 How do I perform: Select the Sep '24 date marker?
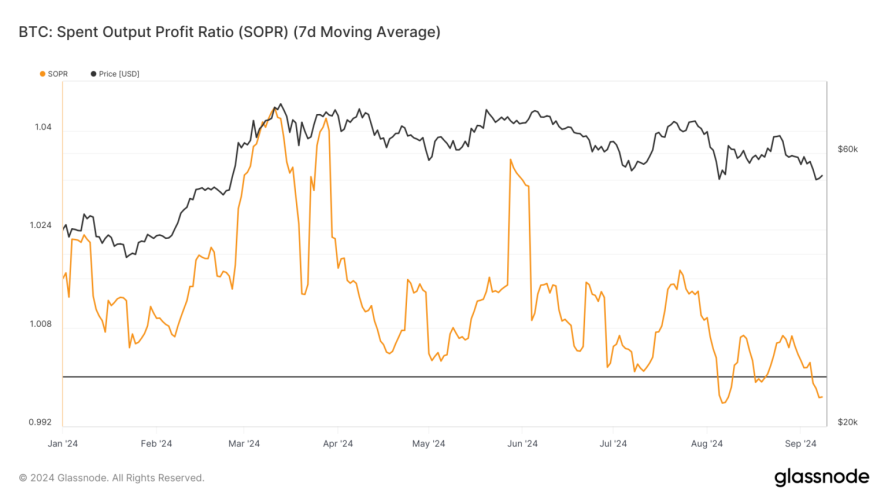801,442
